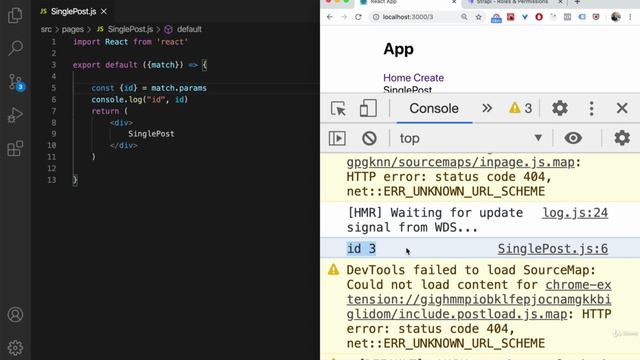Viewport: 640px width, 360px height.
Task: Go back in the browser
Action: pyautogui.click(x=330, y=17)
